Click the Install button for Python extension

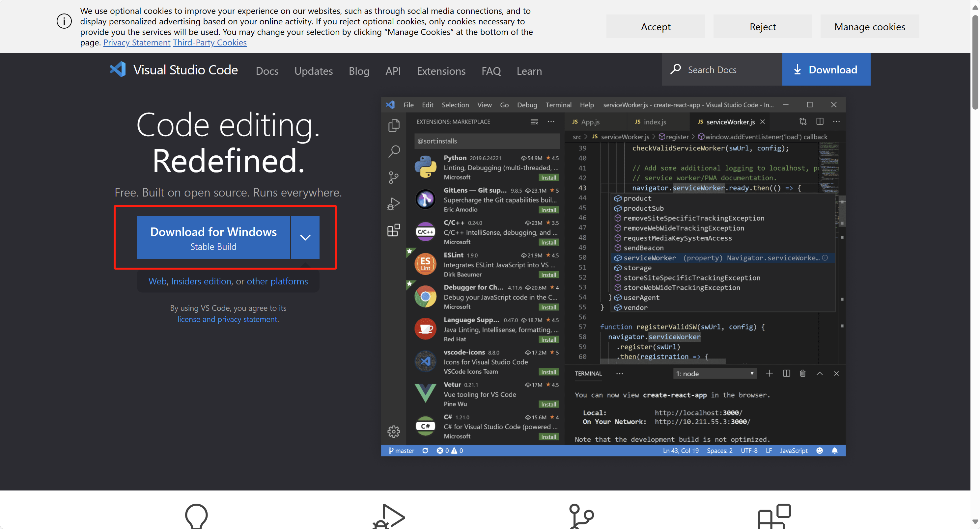548,178
